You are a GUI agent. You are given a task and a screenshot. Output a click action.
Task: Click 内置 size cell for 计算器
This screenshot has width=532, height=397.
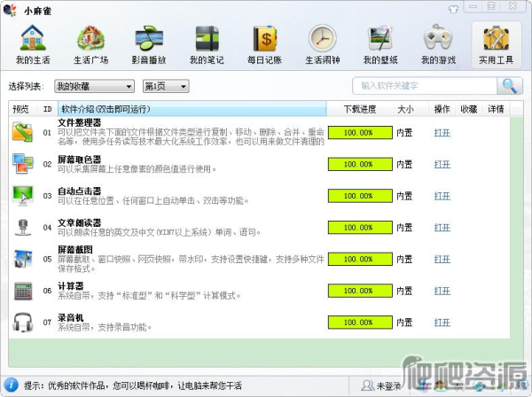[x=404, y=291]
